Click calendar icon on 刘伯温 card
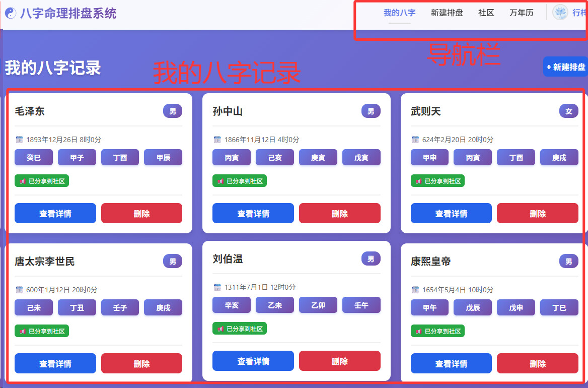588x388 pixels. [x=217, y=287]
